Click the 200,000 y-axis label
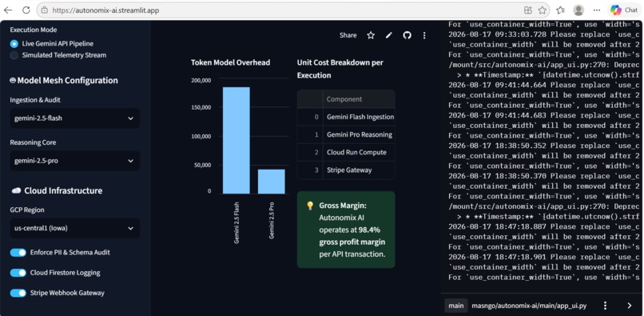The height and width of the screenshot is (316, 644). [x=201, y=81]
